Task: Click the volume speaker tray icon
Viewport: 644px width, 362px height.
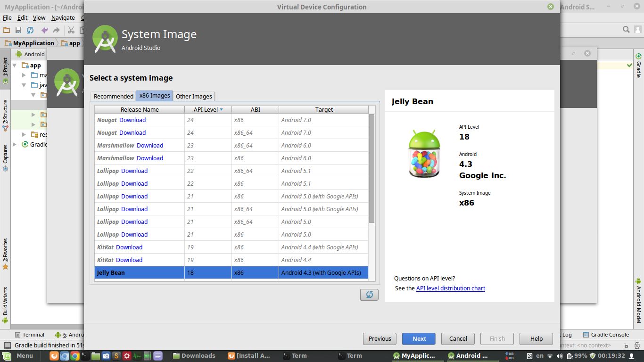Action: (560, 356)
